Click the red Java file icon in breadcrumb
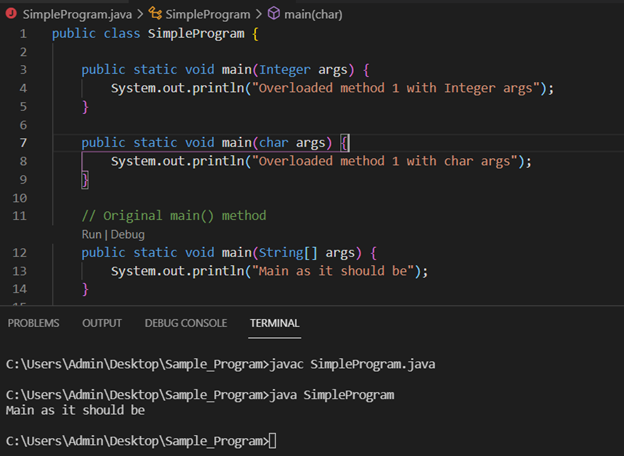This screenshot has height=456, width=624. click(x=11, y=14)
